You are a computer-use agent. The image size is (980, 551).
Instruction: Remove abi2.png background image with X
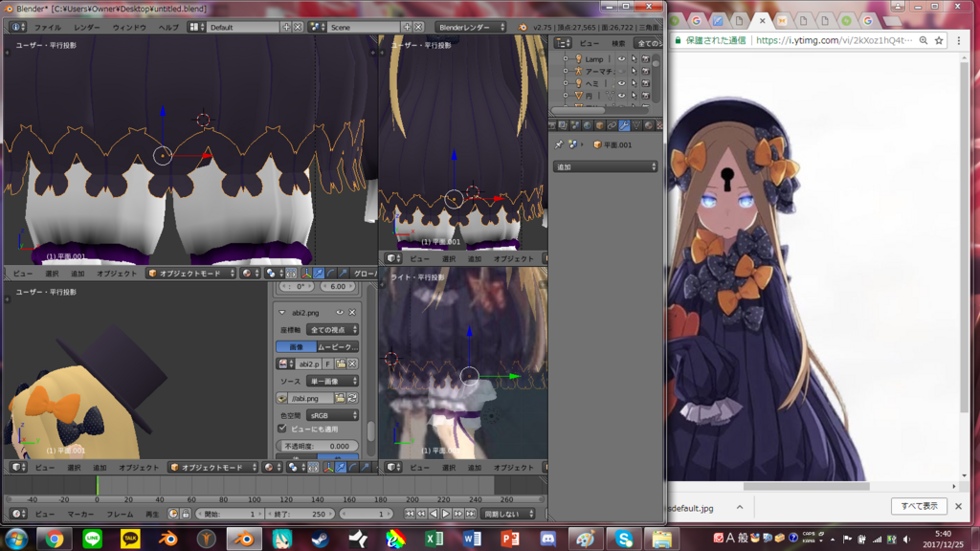click(352, 313)
